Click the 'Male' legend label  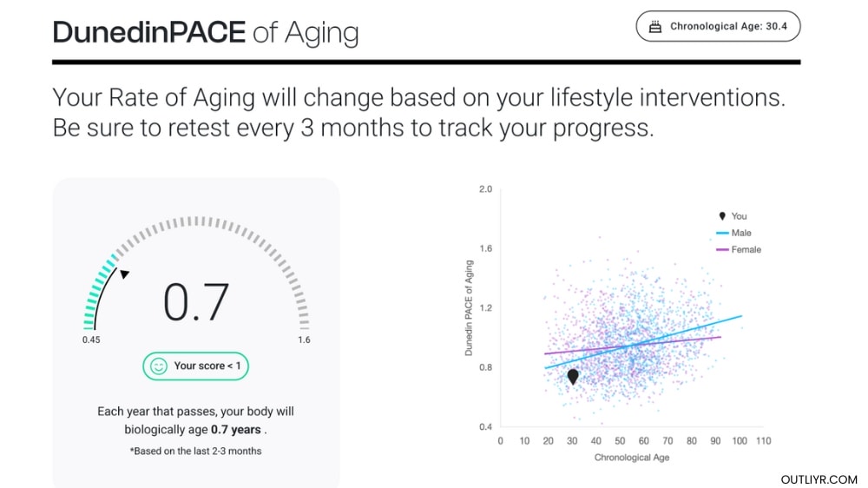point(741,233)
